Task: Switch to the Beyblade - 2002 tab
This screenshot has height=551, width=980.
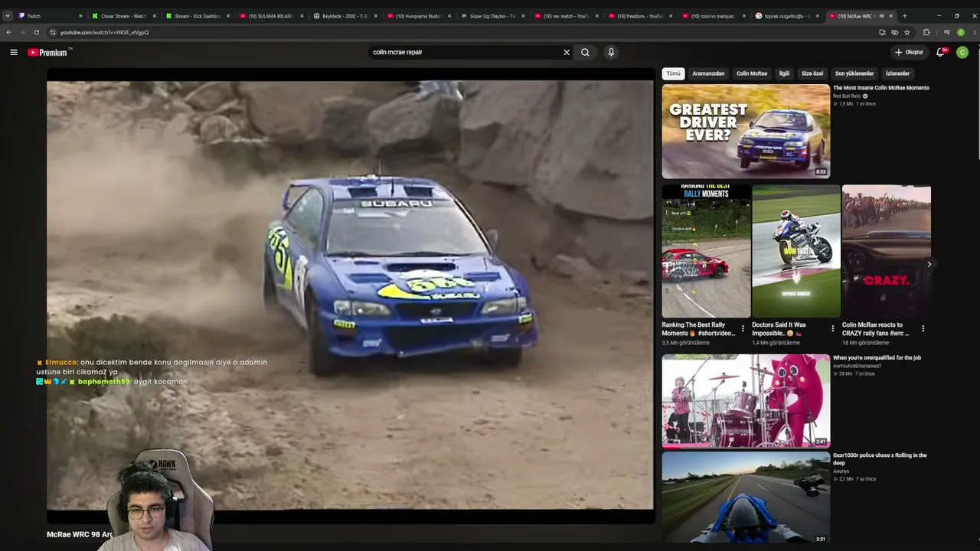Action: click(x=345, y=16)
